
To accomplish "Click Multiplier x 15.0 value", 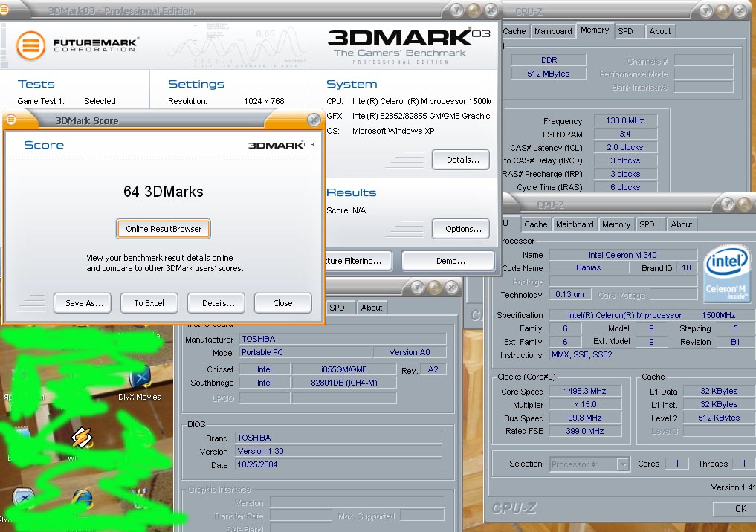I will point(585,405).
